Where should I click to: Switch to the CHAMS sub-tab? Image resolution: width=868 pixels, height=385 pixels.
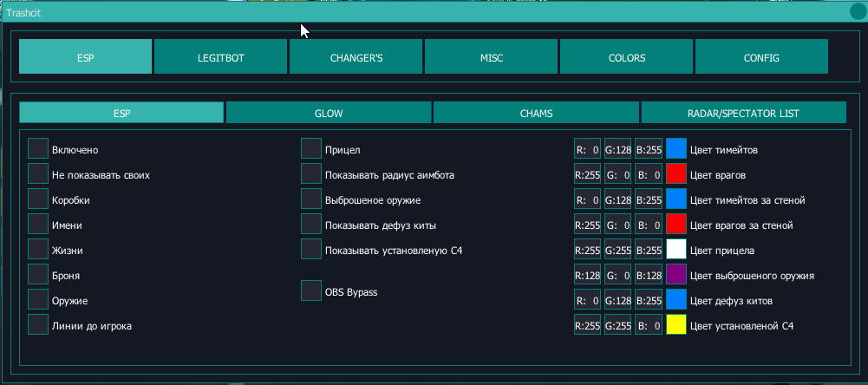point(536,113)
